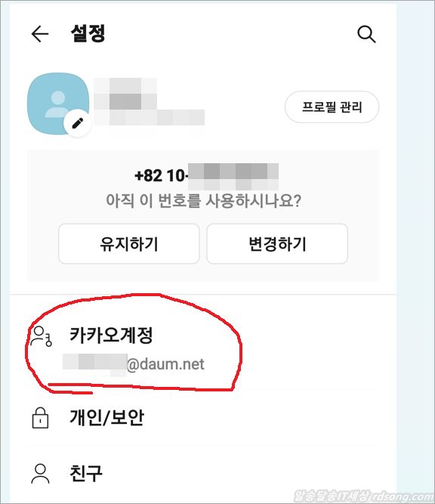This screenshot has width=435, height=504.
Task: Open search with the magnifier icon
Action: pos(366,34)
